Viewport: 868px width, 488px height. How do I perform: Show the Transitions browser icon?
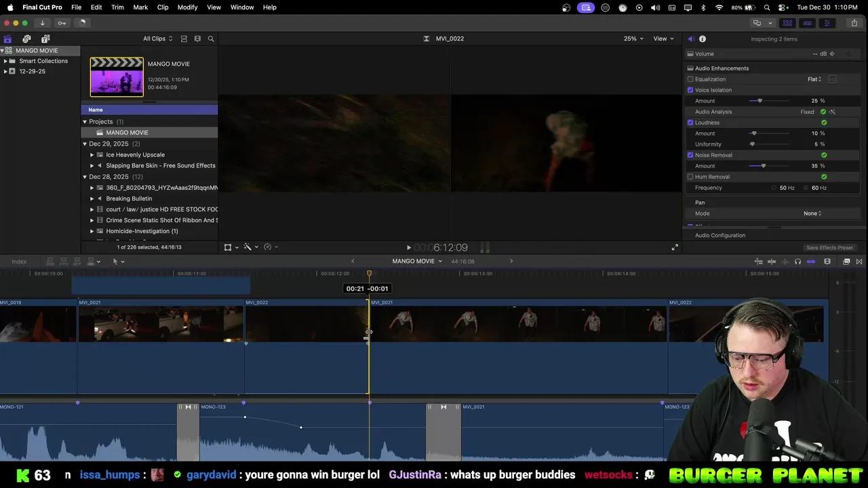click(x=859, y=262)
